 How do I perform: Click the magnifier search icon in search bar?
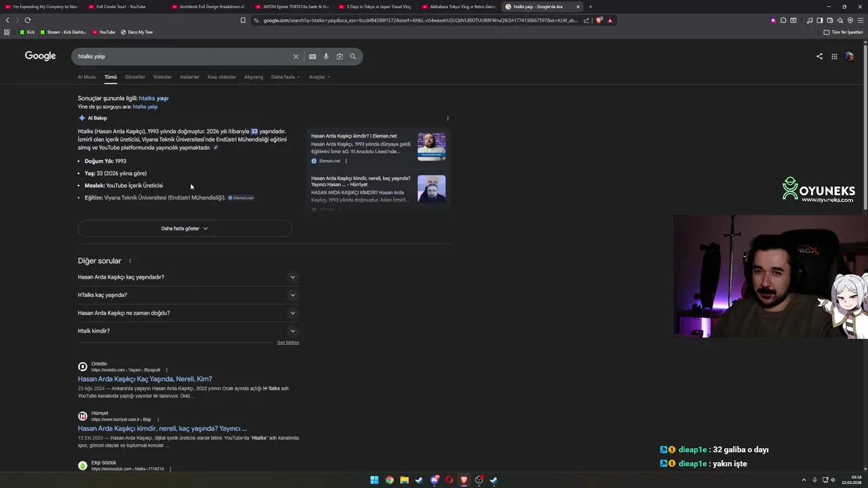point(353,56)
